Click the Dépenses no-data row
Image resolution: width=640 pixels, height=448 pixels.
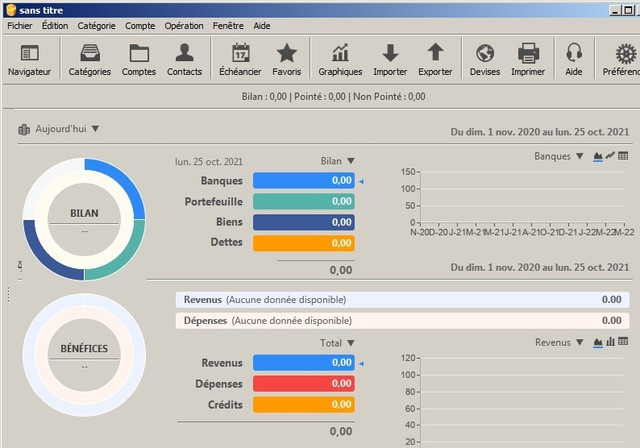(402, 321)
